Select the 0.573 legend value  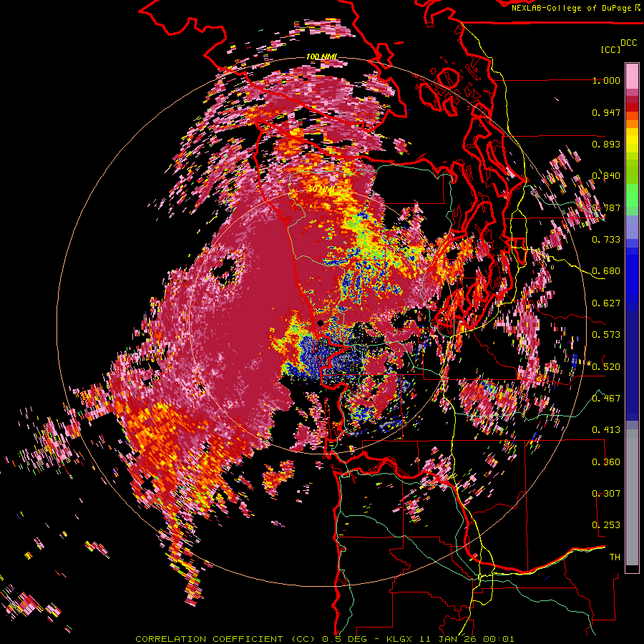(x=606, y=335)
